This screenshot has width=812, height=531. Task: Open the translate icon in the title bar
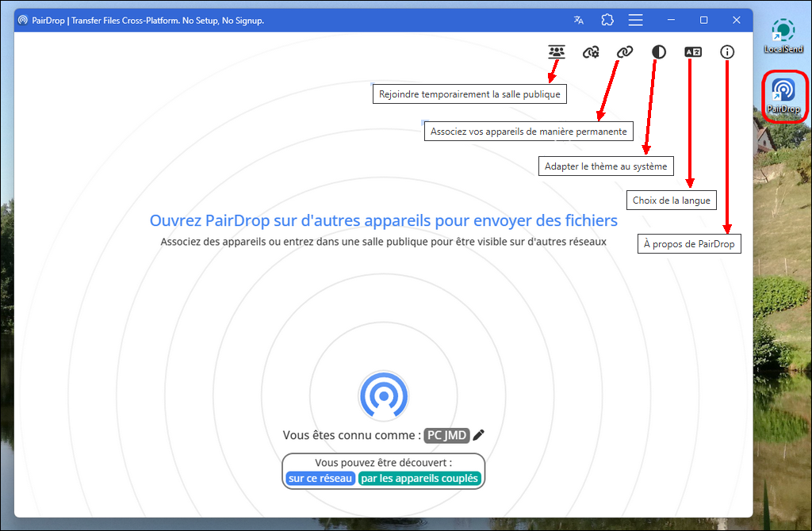(579, 20)
